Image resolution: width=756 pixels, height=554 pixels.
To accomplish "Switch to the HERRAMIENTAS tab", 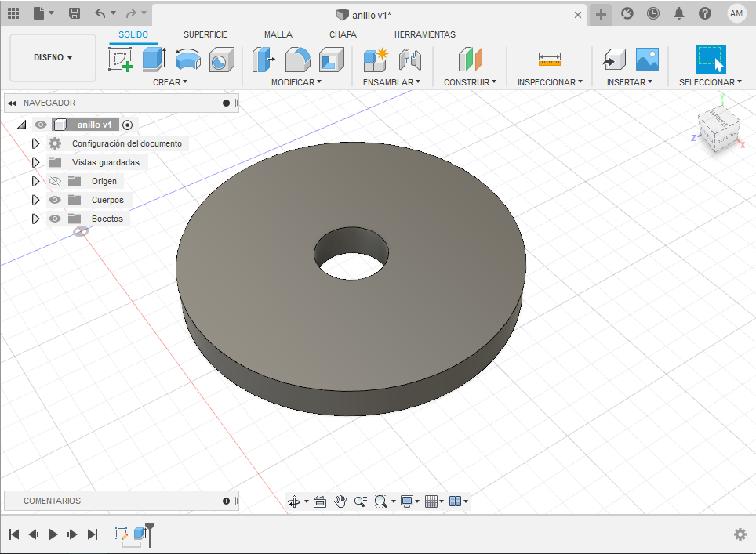I will 425,34.
